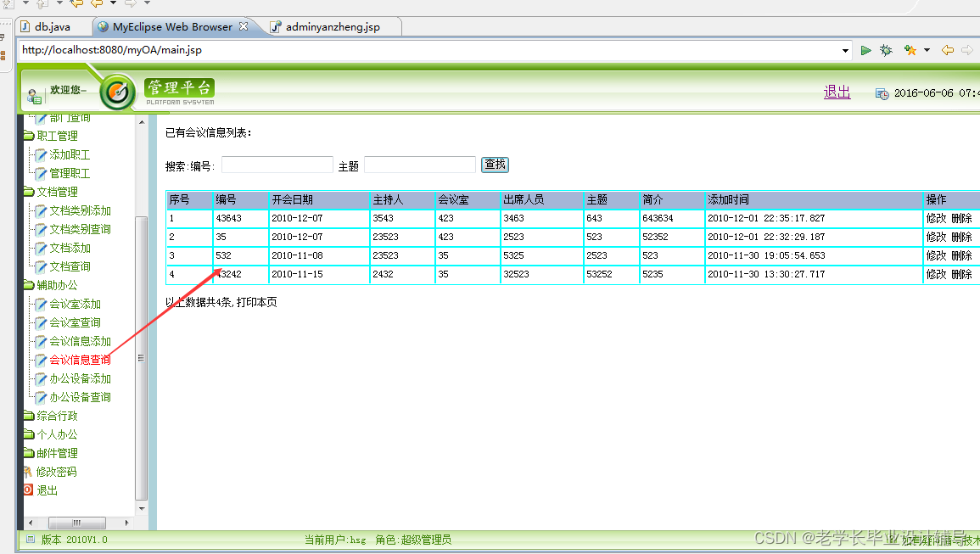Navigate back with the yellow back arrow

click(949, 50)
